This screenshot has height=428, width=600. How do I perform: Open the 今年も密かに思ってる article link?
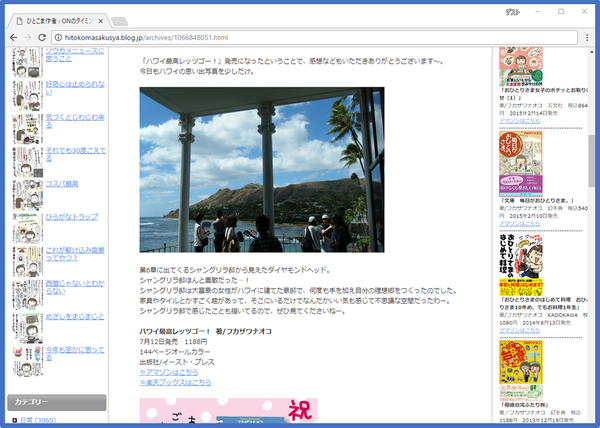(75, 353)
